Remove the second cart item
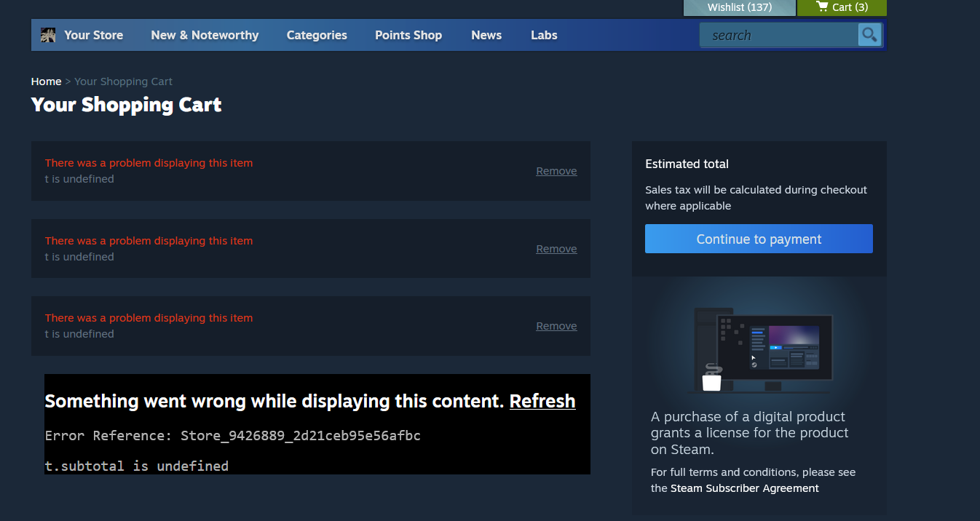This screenshot has height=521, width=980. pyautogui.click(x=556, y=249)
